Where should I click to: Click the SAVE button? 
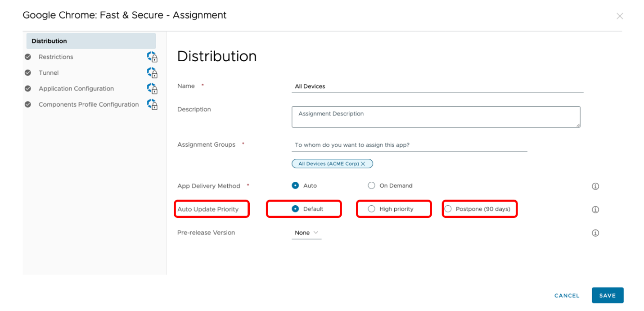point(607,295)
